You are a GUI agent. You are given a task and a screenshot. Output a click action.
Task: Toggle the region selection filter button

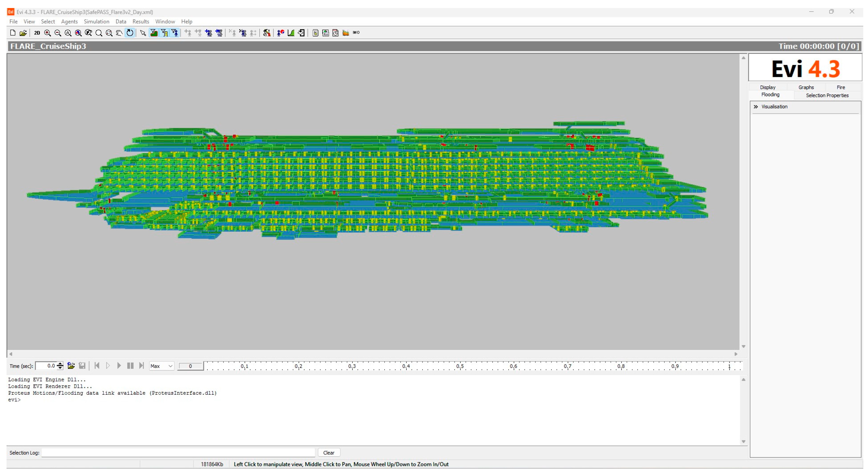[154, 33]
